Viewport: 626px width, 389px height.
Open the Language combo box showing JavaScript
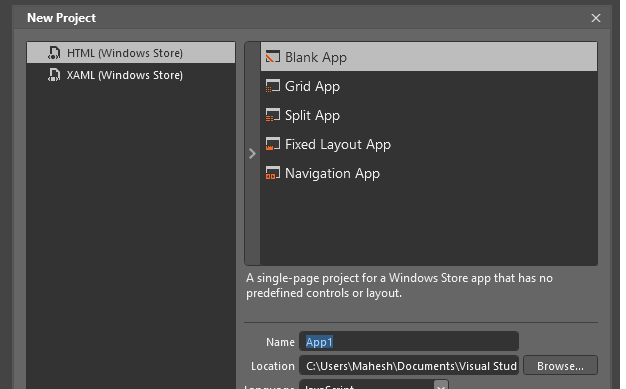point(374,385)
